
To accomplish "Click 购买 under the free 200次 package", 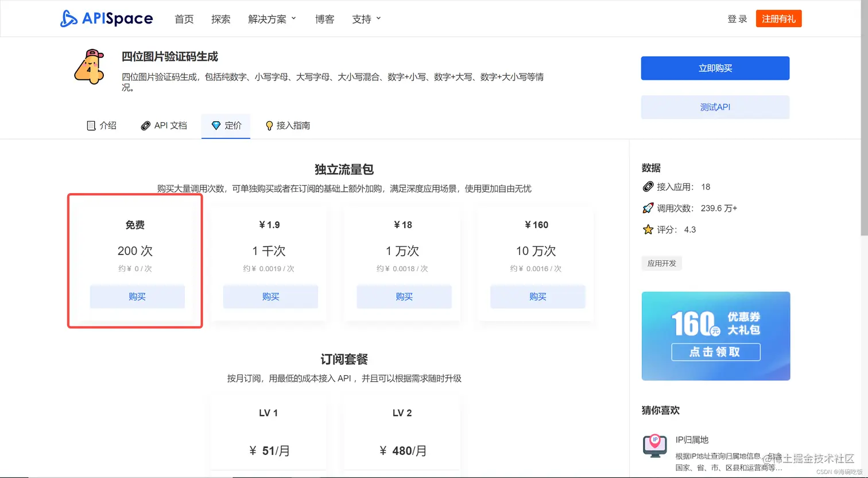I will 136,296.
